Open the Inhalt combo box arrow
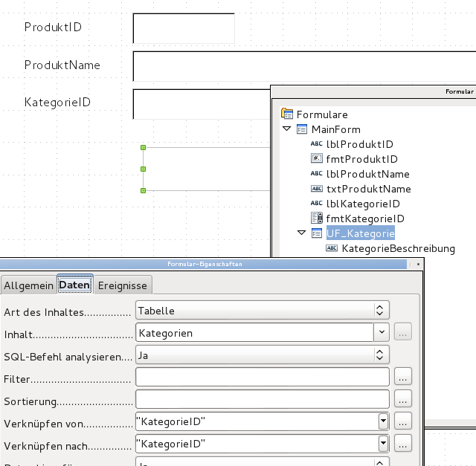The width and height of the screenshot is (476, 466). point(382,332)
